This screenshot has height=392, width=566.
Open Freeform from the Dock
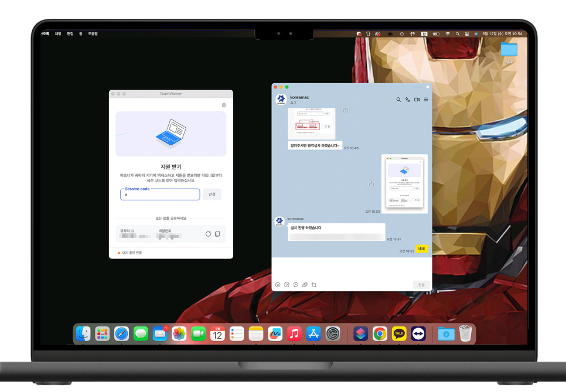point(275,334)
